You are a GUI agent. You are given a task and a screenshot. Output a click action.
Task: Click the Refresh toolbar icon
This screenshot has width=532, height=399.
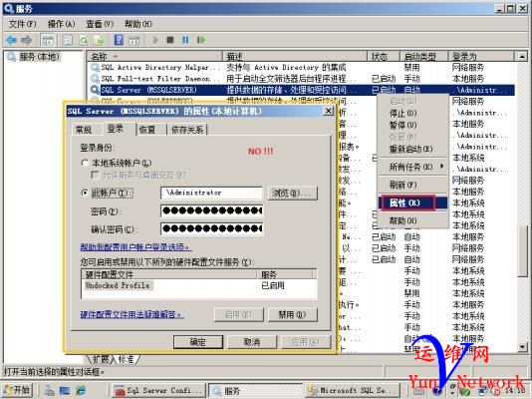(x=84, y=40)
